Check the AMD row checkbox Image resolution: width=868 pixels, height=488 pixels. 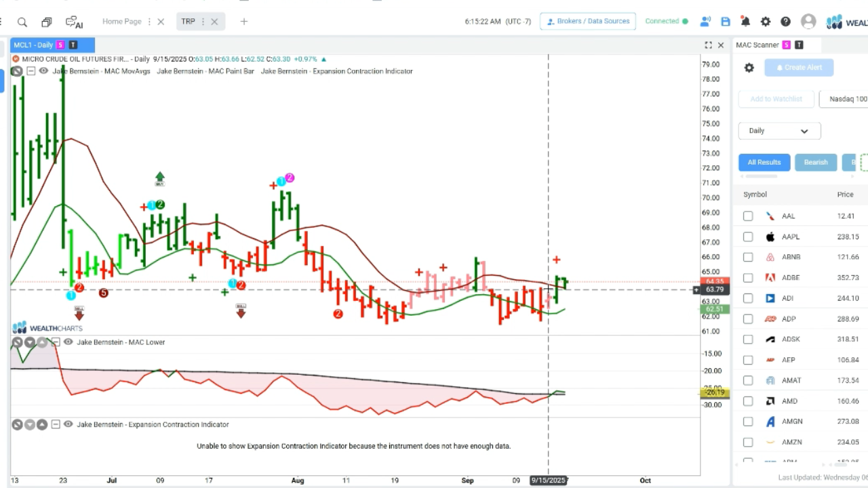point(748,401)
